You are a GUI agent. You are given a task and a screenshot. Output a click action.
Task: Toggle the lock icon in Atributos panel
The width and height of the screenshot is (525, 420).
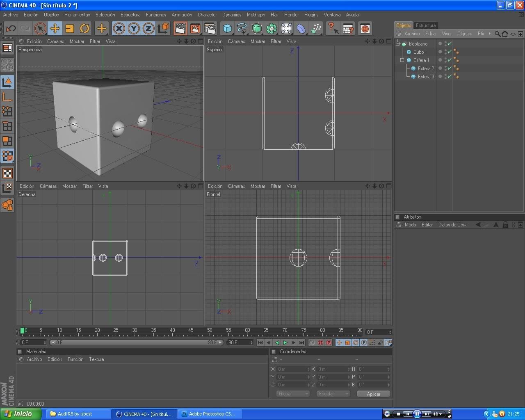pos(505,225)
